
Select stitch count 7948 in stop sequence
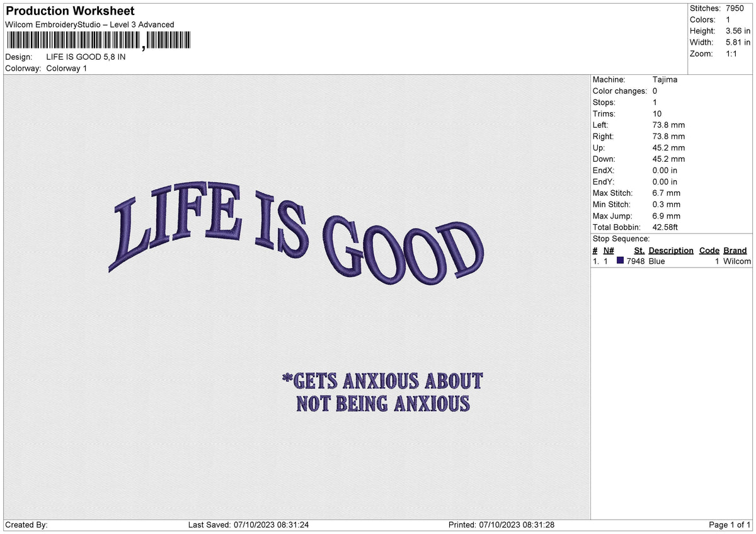(x=636, y=261)
